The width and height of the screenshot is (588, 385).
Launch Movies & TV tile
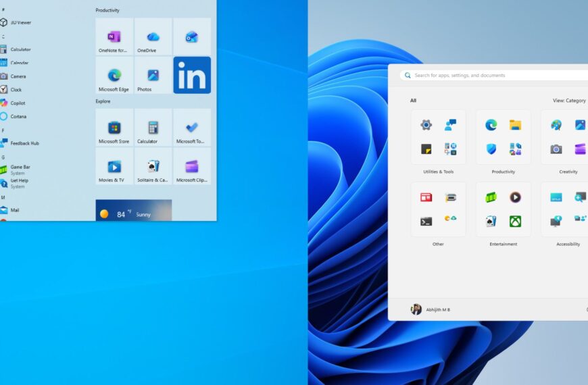click(x=114, y=166)
